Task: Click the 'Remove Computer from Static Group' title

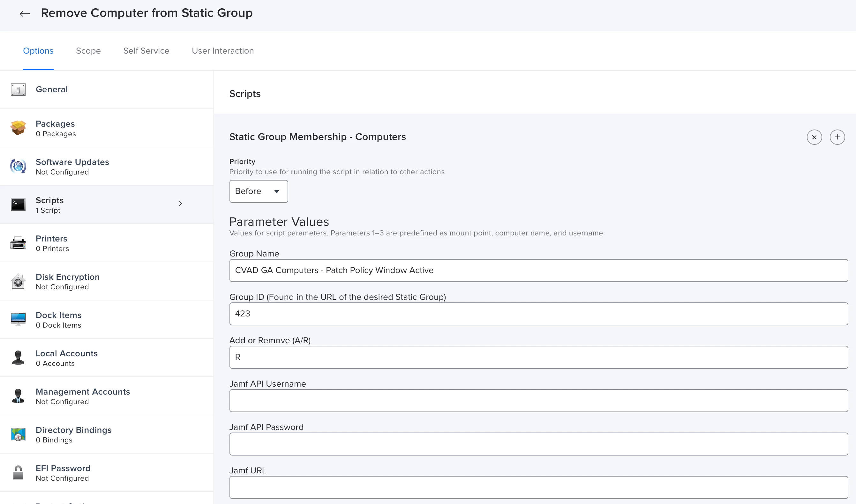Action: pos(147,13)
